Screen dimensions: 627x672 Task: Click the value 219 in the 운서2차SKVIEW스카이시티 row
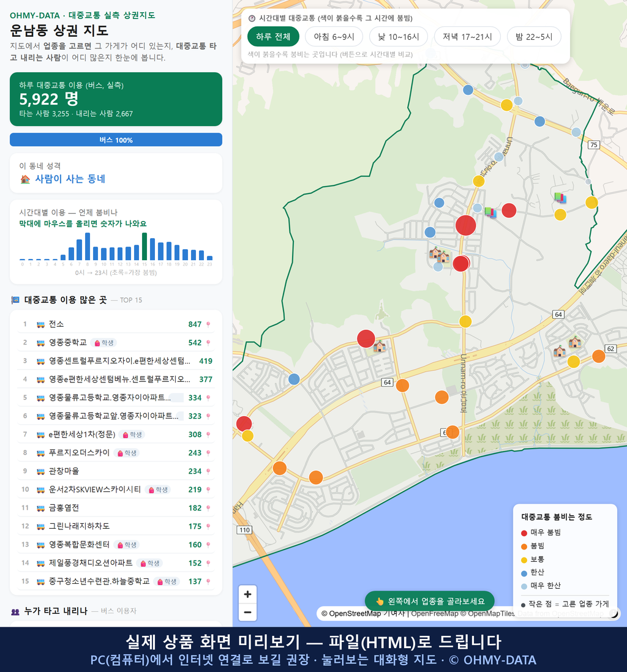point(195,490)
